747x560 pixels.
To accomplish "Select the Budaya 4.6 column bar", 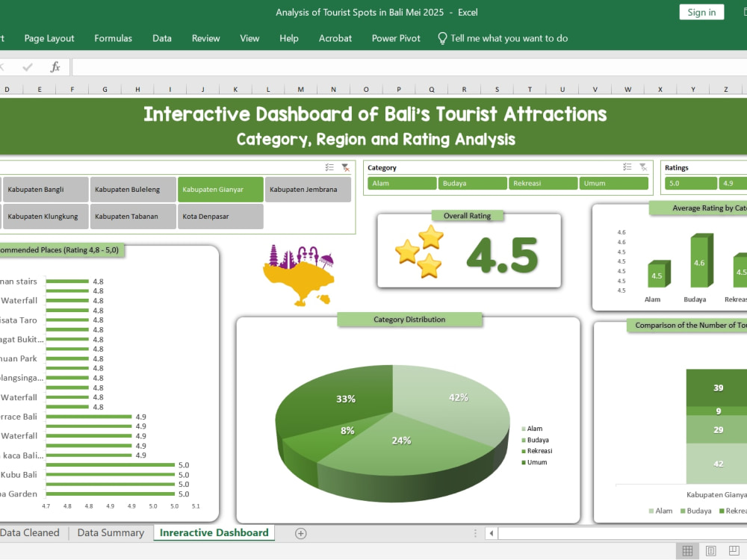I will tap(701, 261).
